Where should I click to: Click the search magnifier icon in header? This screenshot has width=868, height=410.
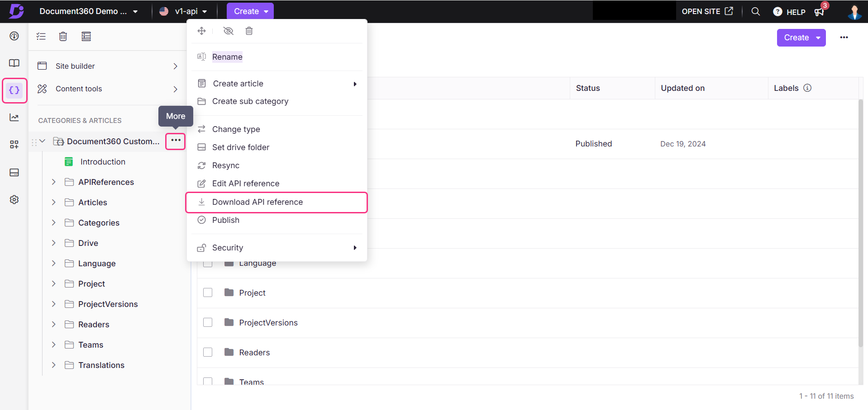[756, 11]
